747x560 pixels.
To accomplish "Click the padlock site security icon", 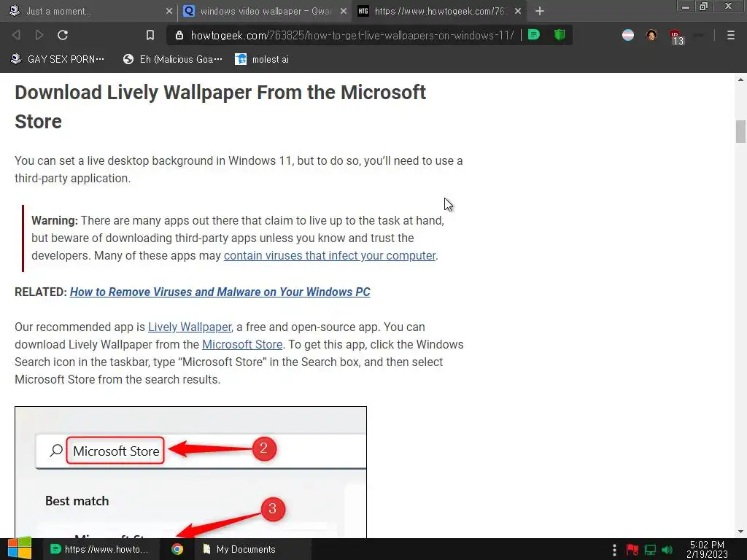I will point(179,35).
